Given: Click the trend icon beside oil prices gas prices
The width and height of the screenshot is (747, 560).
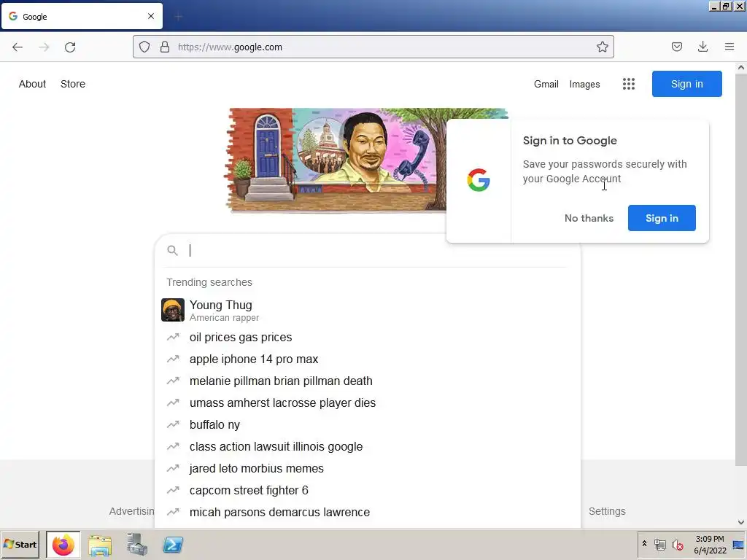Looking at the screenshot, I should [x=173, y=337].
